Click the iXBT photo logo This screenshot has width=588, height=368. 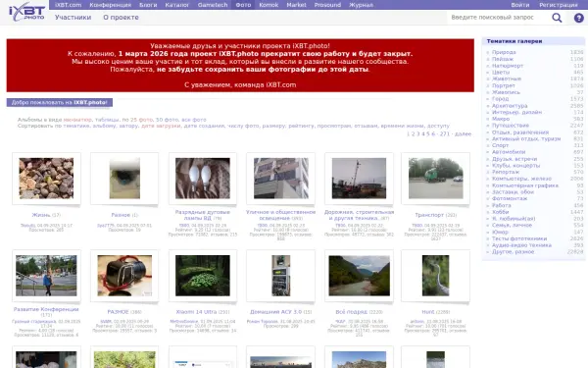[x=26, y=12]
